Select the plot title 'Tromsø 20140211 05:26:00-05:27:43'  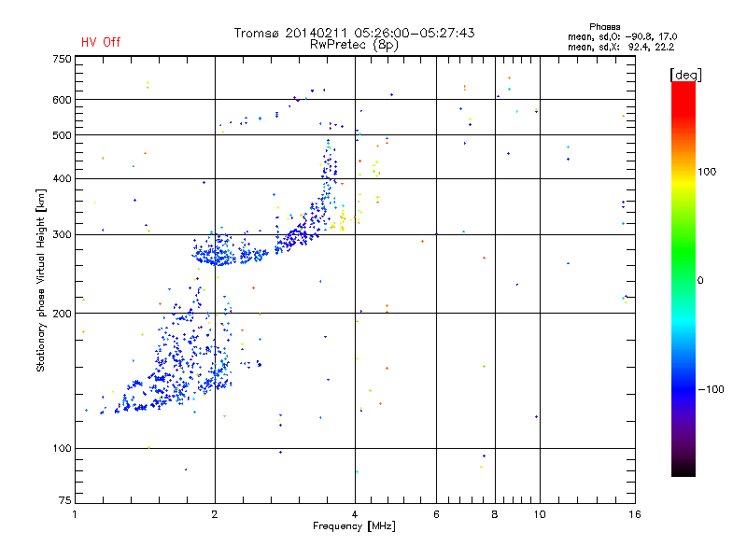[355, 33]
